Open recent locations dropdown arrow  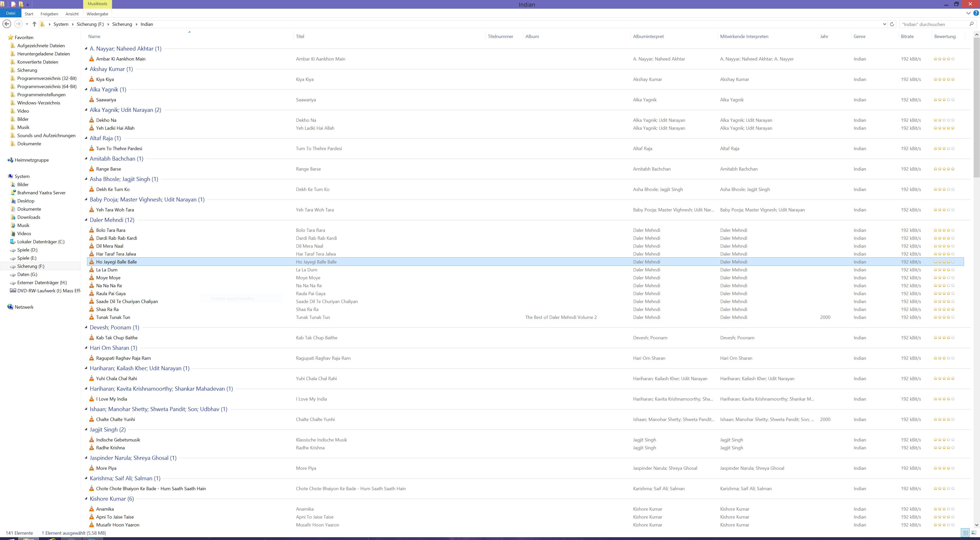[x=27, y=24]
